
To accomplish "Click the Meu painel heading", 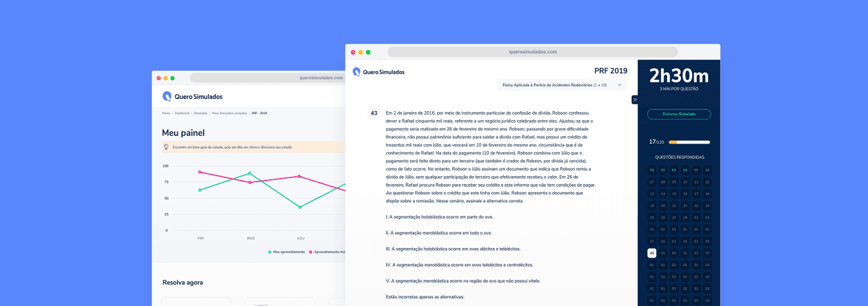I will [183, 133].
